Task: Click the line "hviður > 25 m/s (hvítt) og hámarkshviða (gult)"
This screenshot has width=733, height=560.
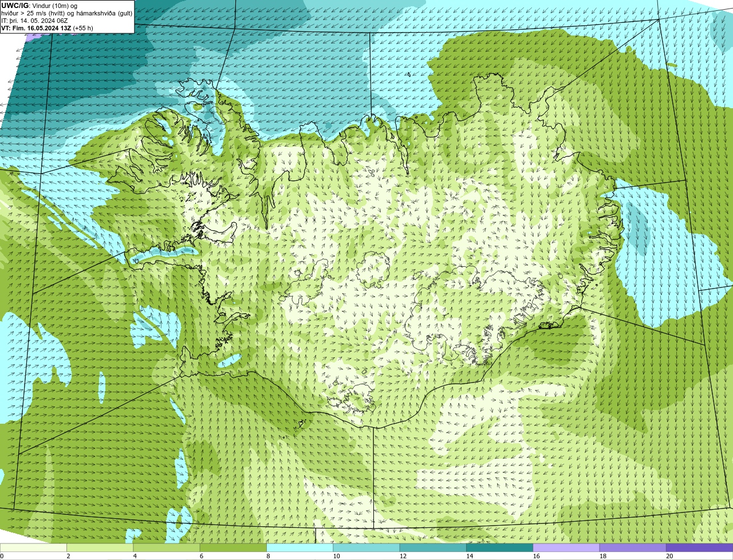Action: tap(66, 13)
